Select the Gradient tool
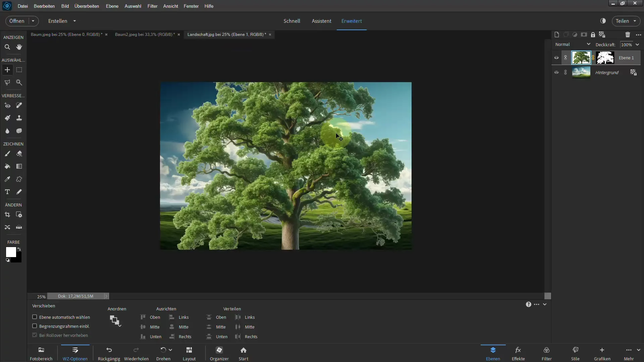The image size is (644, 362). (19, 166)
